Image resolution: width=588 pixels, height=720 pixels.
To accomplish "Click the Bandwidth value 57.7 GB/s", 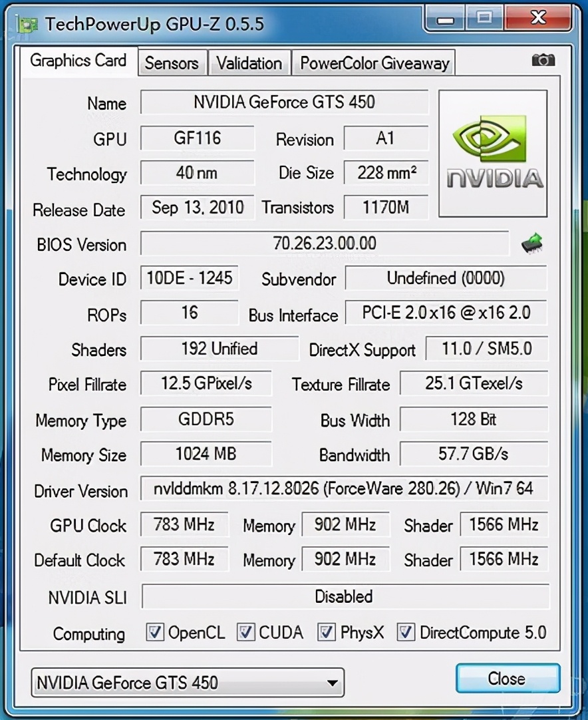I will [x=474, y=454].
